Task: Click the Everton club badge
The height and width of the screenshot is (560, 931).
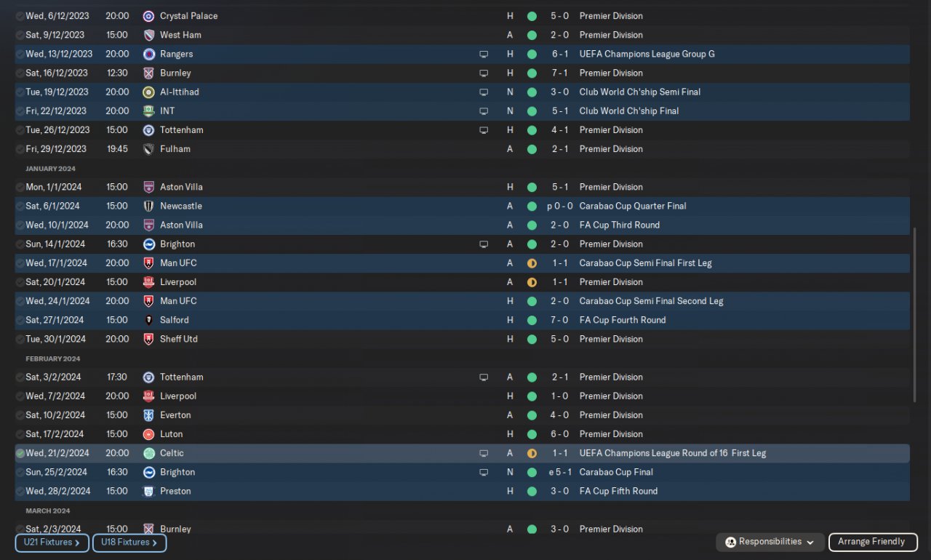Action: (x=148, y=415)
